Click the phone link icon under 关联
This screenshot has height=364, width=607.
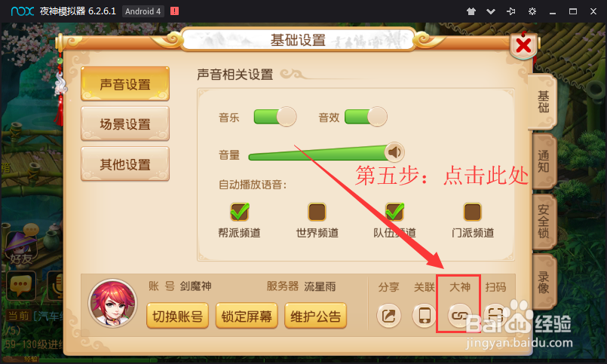[425, 316]
